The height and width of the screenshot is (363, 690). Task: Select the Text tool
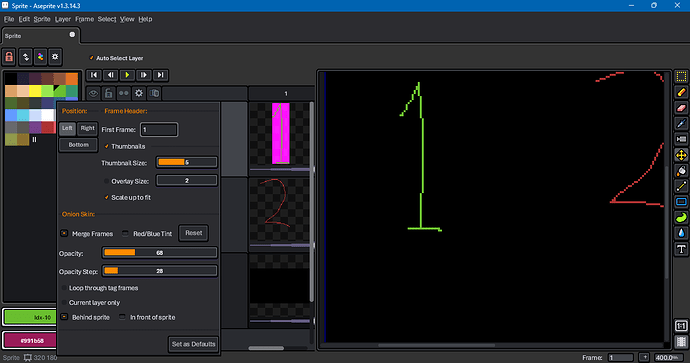point(681,249)
